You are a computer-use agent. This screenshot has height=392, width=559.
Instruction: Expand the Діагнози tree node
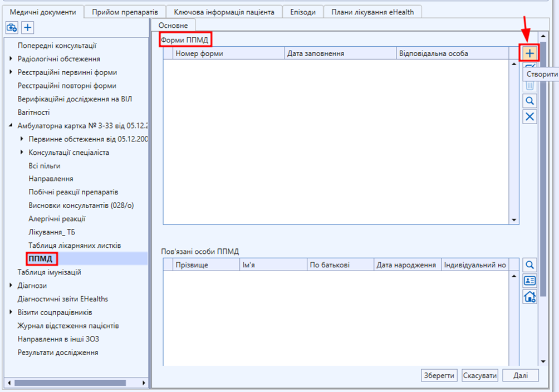[x=11, y=286]
